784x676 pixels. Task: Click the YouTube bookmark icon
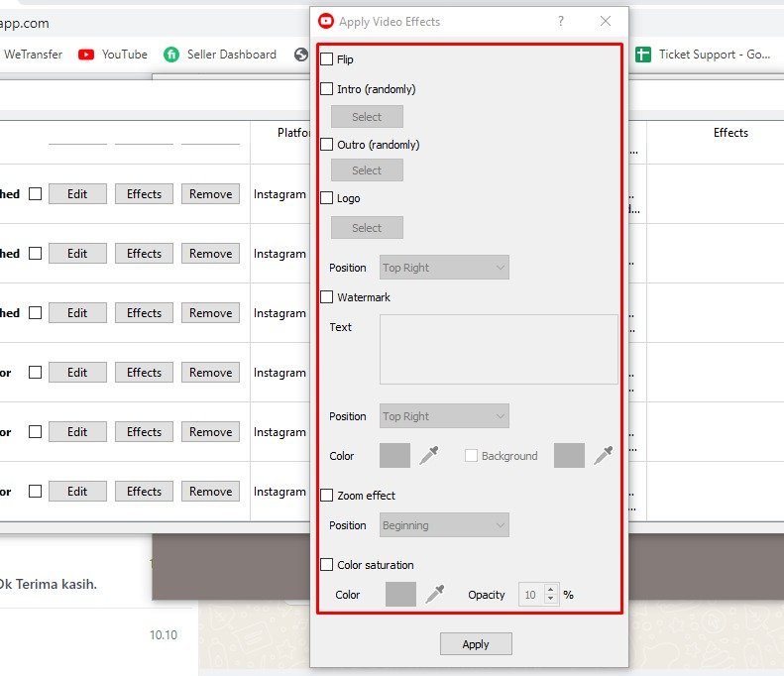click(86, 55)
